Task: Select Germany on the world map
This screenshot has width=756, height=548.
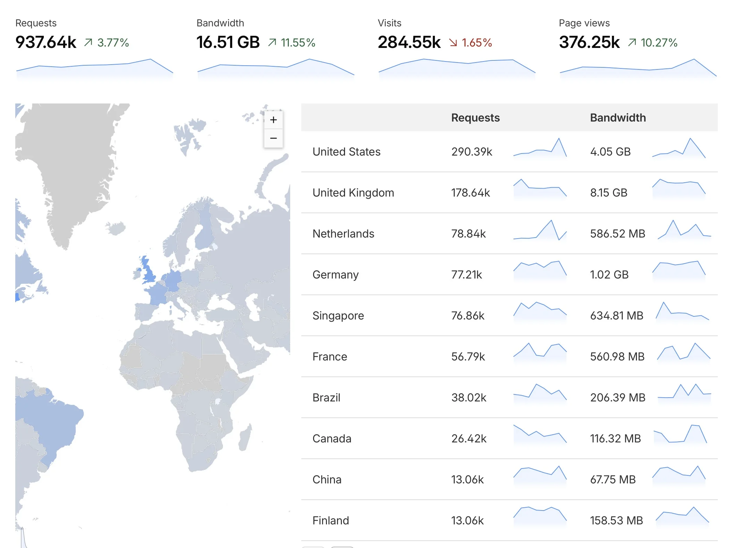Action: [x=173, y=281]
